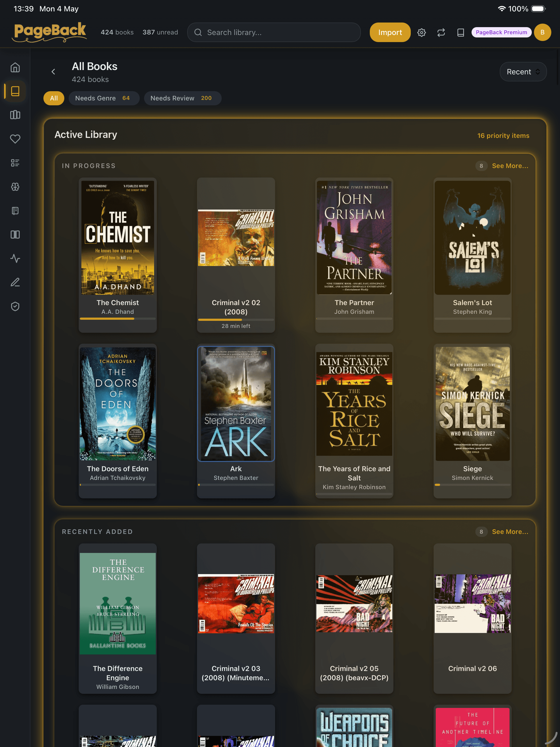The image size is (560, 747).
Task: Click the Siege progress bar
Action: (x=472, y=485)
